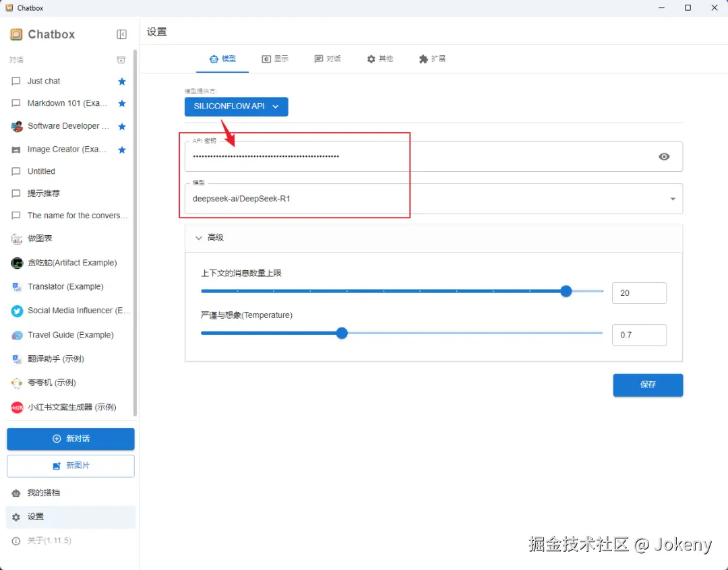Open 关于(1.11.5) about page

(71, 540)
